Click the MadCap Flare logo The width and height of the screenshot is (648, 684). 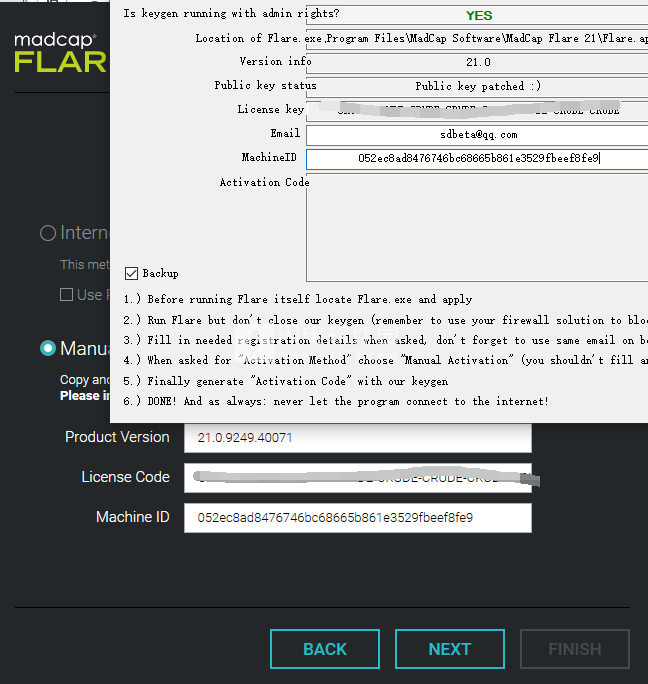tap(60, 53)
